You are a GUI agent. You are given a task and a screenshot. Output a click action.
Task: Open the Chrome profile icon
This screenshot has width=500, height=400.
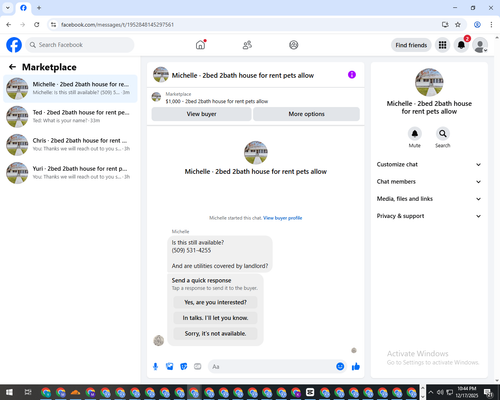tap(477, 25)
